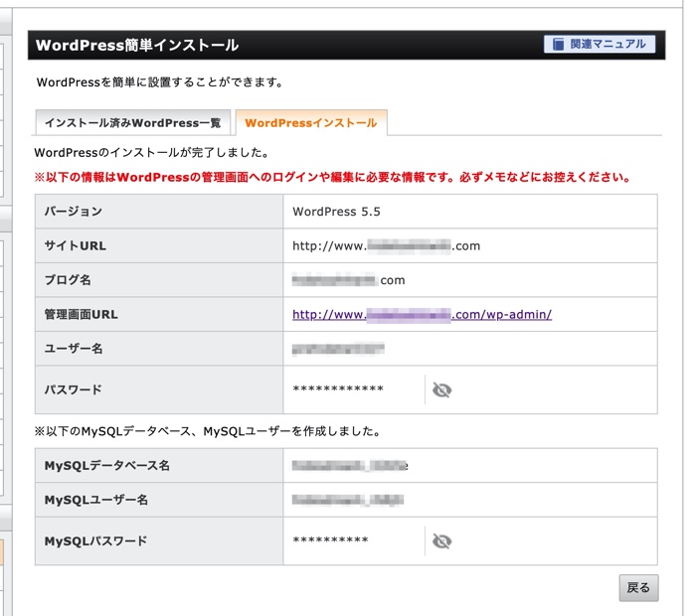Switch to インストール済みWordPress一覧 tab

(x=132, y=123)
